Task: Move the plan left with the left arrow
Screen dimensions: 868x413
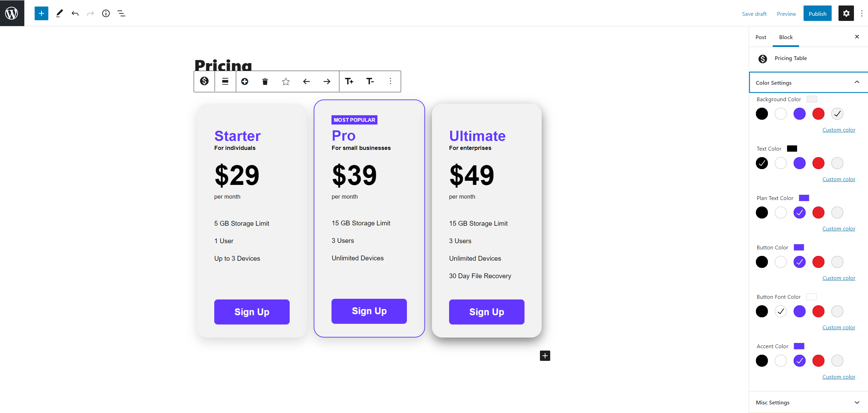Action: point(306,81)
